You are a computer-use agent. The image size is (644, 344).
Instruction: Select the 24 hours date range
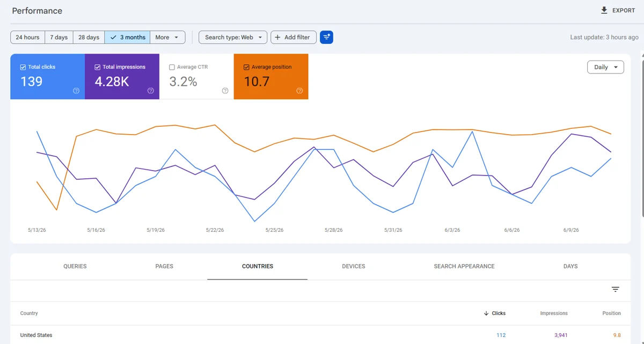[27, 37]
